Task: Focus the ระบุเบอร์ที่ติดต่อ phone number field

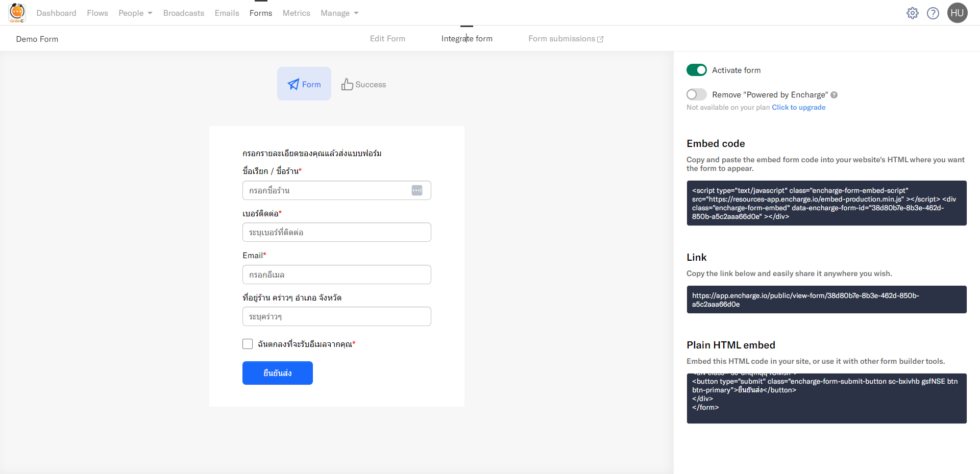Action: (337, 232)
